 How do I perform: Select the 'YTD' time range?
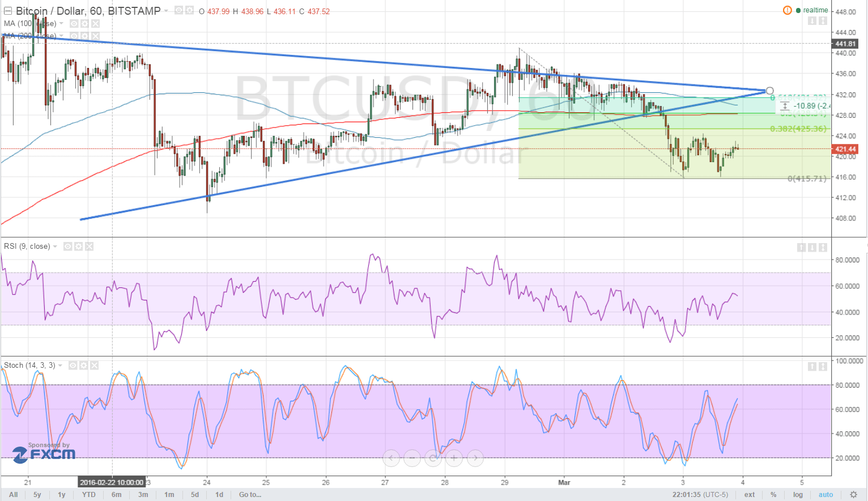coord(89,495)
